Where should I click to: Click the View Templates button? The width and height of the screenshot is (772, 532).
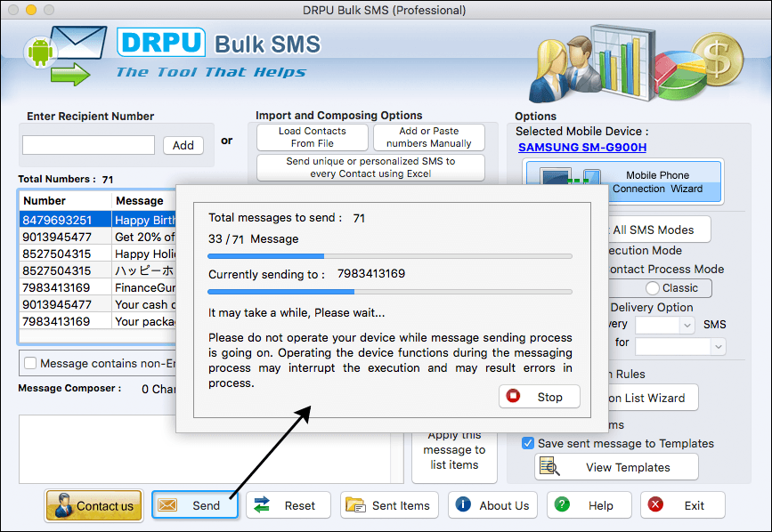pos(616,466)
